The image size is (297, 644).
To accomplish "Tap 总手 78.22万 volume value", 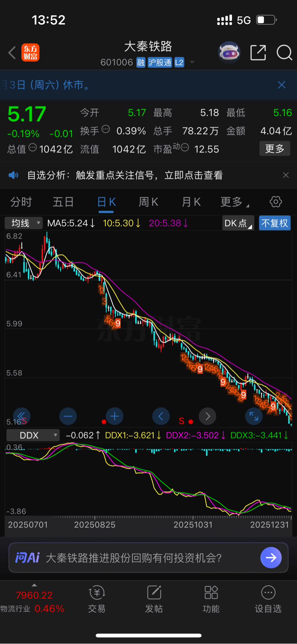I will pos(200,131).
